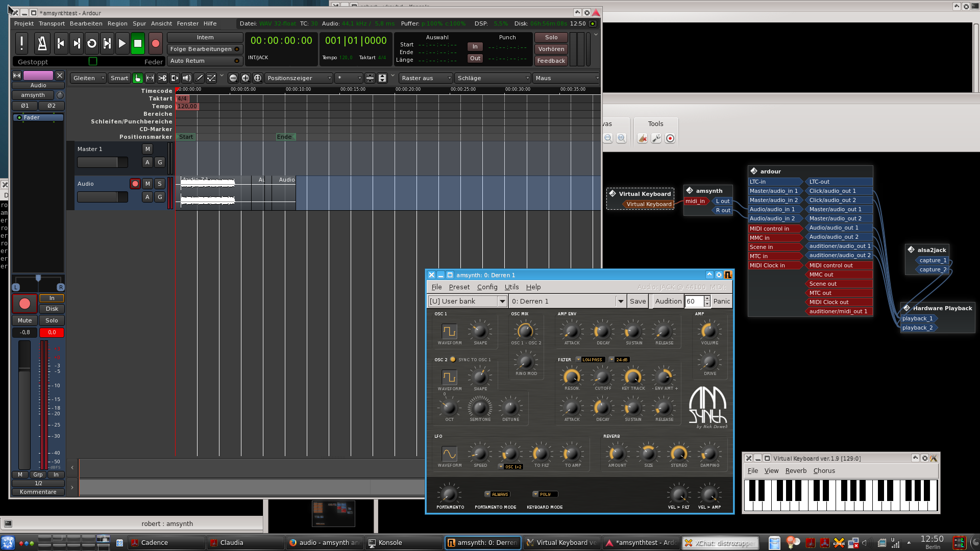Select the audition speaker tool in Ardour
980x551 pixels.
[187, 78]
